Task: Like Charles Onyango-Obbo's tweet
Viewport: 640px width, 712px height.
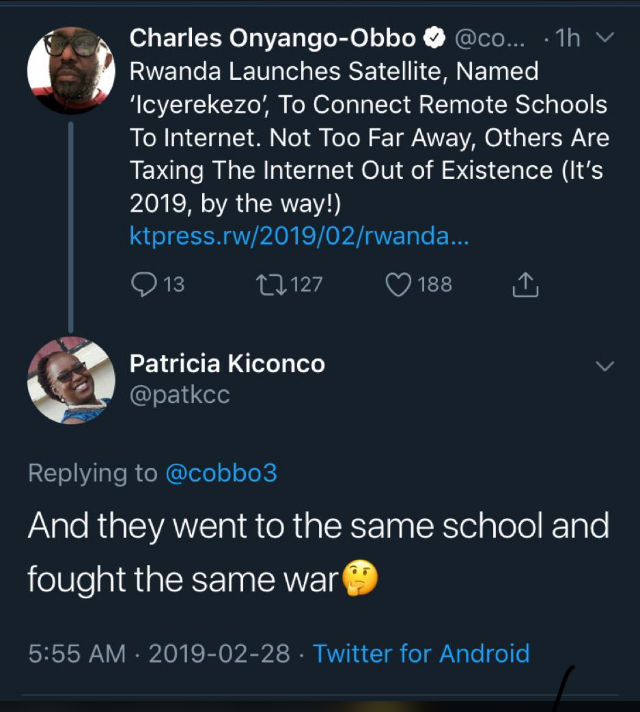Action: click(x=398, y=285)
